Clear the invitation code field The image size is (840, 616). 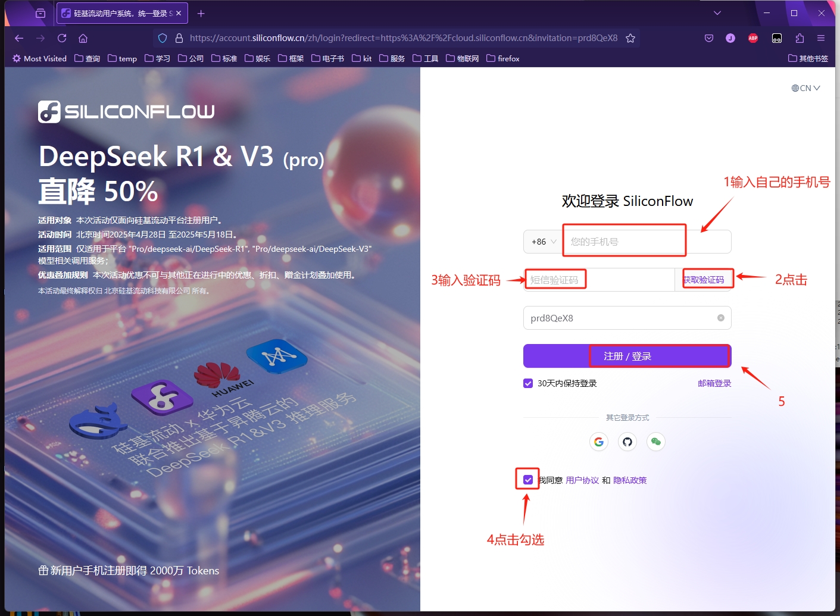pyautogui.click(x=721, y=318)
